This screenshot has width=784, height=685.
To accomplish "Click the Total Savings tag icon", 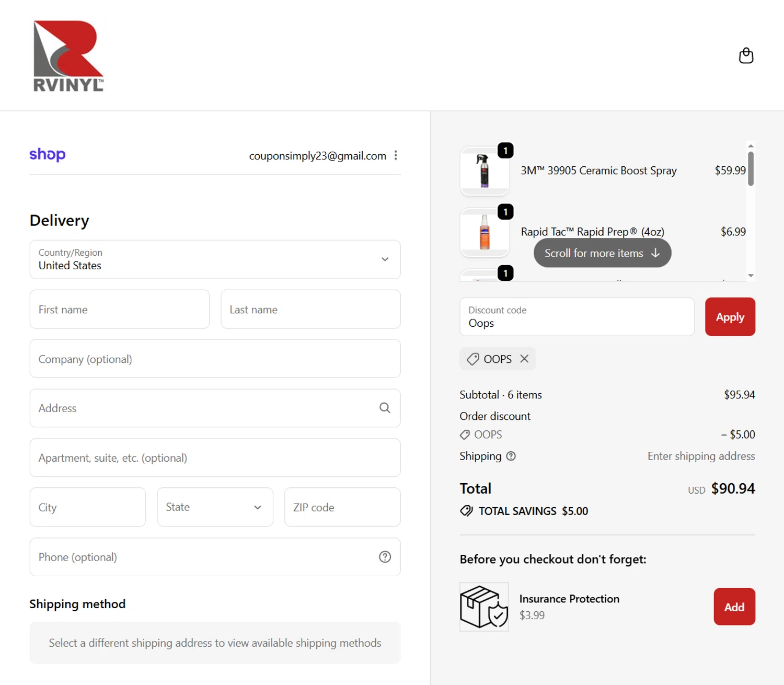I will coord(466,511).
